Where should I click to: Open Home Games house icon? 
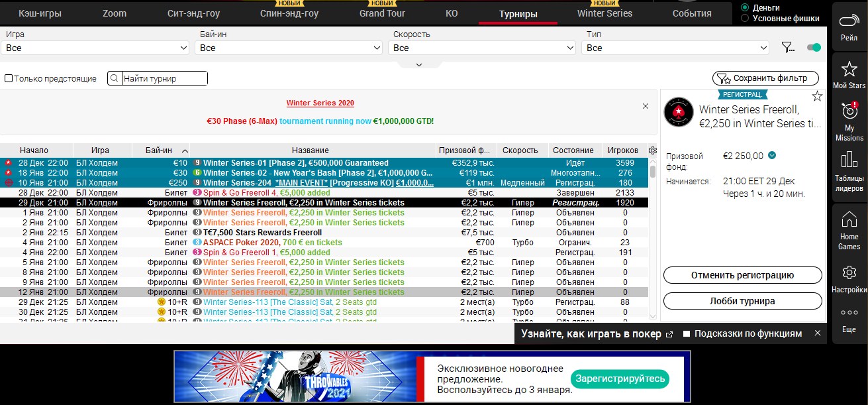[849, 220]
